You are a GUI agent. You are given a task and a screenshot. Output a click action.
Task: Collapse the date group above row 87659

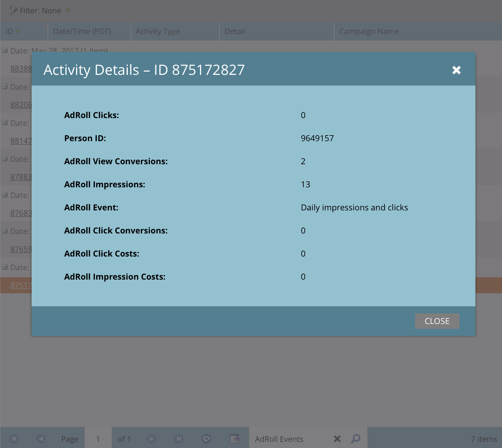[x=5, y=231]
